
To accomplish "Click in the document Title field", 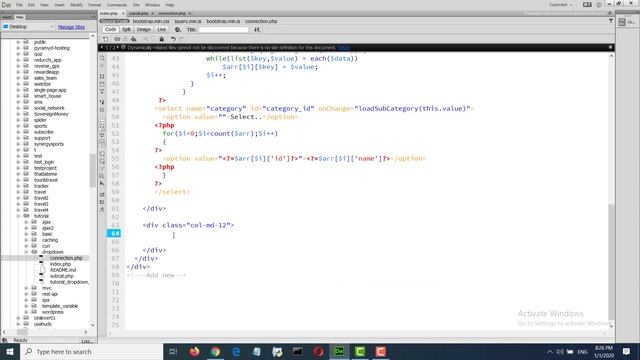I will coord(223,29).
